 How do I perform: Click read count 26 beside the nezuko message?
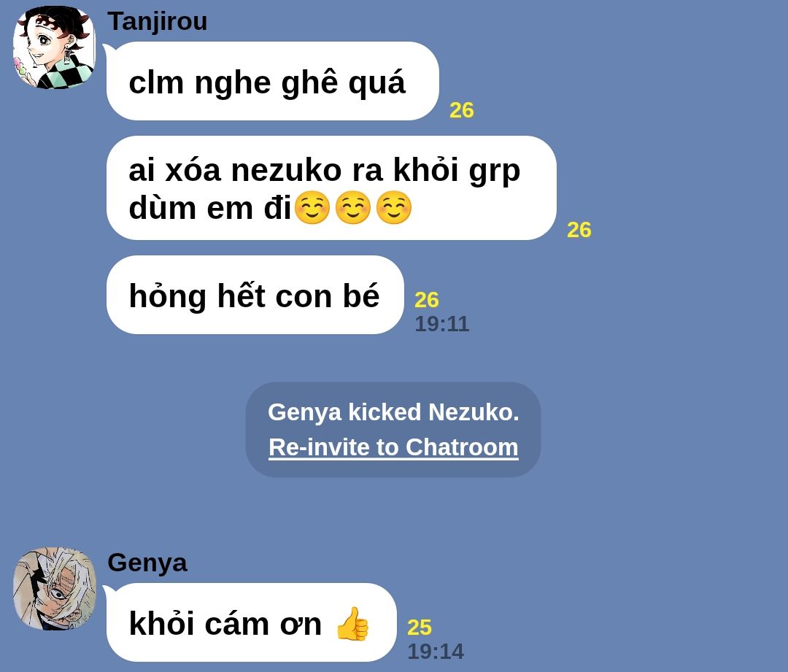(x=579, y=230)
